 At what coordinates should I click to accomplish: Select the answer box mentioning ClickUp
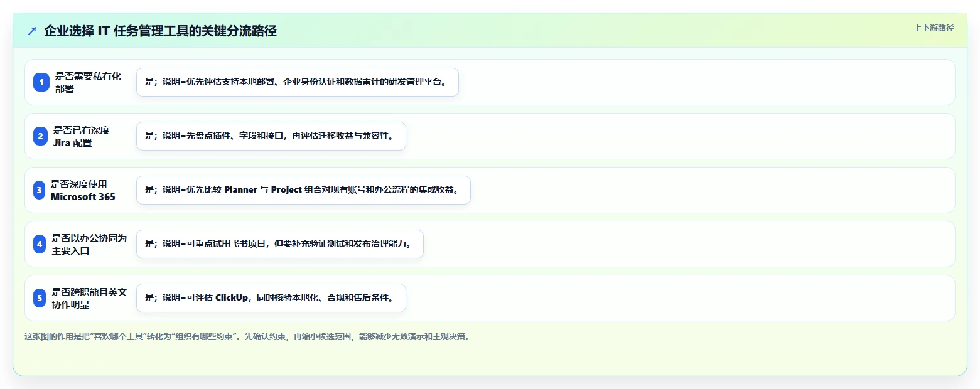[271, 298]
